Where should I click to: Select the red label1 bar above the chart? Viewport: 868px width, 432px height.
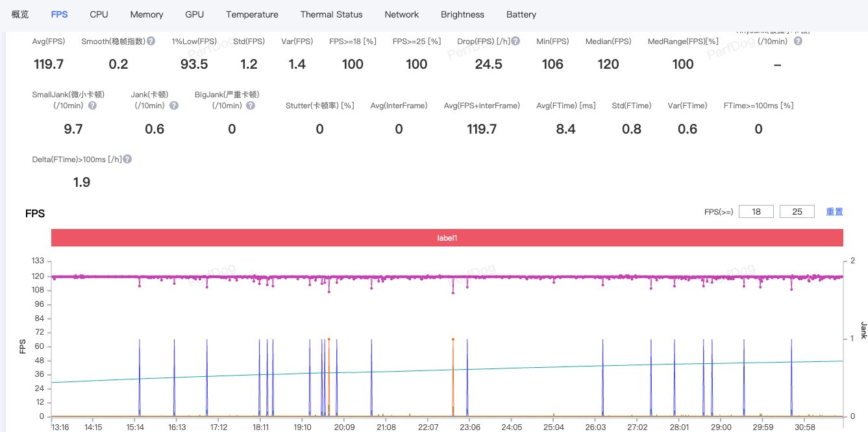tap(447, 238)
